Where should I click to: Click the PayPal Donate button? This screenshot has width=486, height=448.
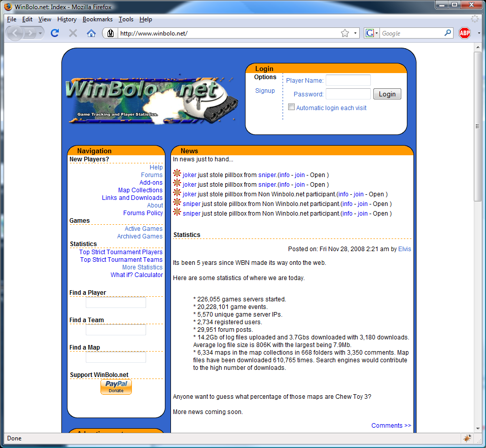(x=116, y=387)
